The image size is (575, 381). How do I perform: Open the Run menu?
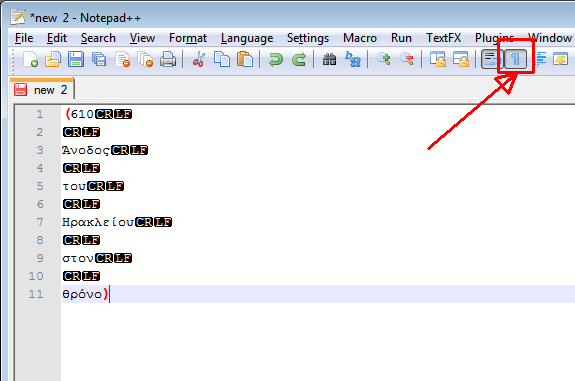401,38
